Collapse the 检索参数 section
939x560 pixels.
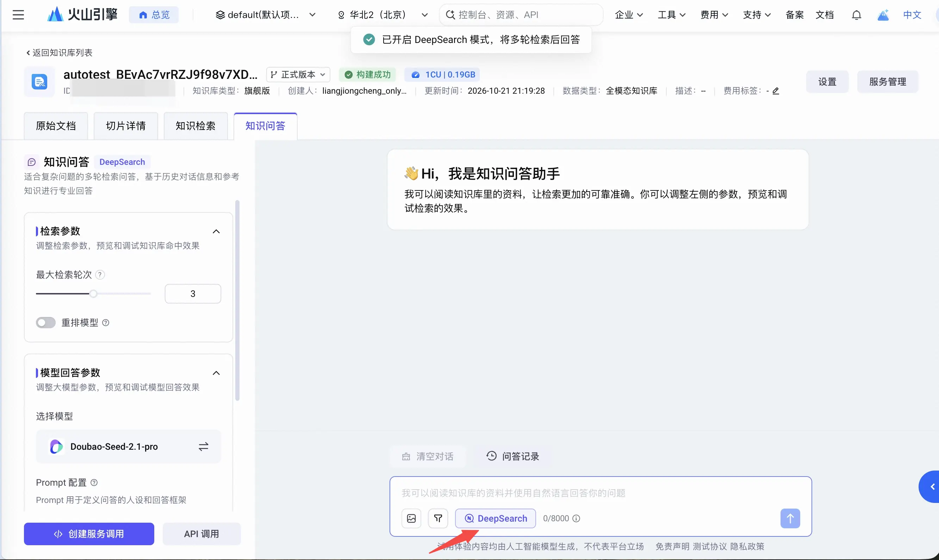click(x=216, y=231)
